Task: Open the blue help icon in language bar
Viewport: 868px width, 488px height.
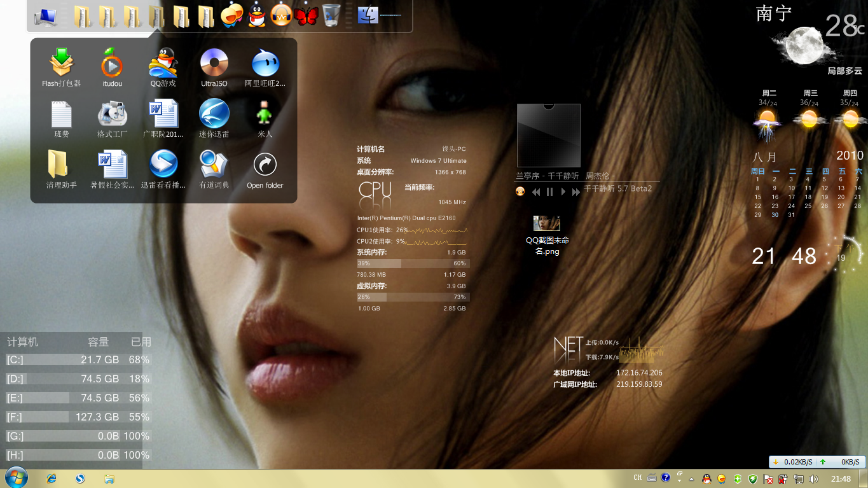Action: coord(665,477)
